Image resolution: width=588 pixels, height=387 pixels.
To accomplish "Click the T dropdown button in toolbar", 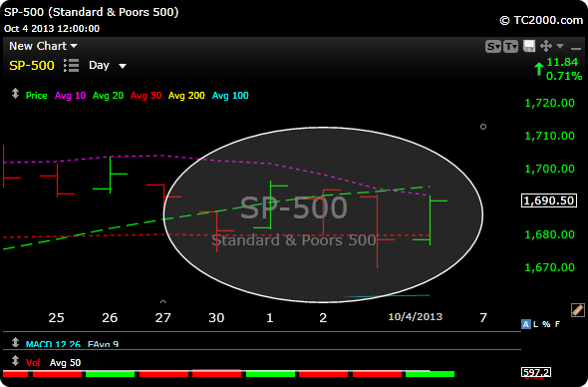I will pos(510,47).
